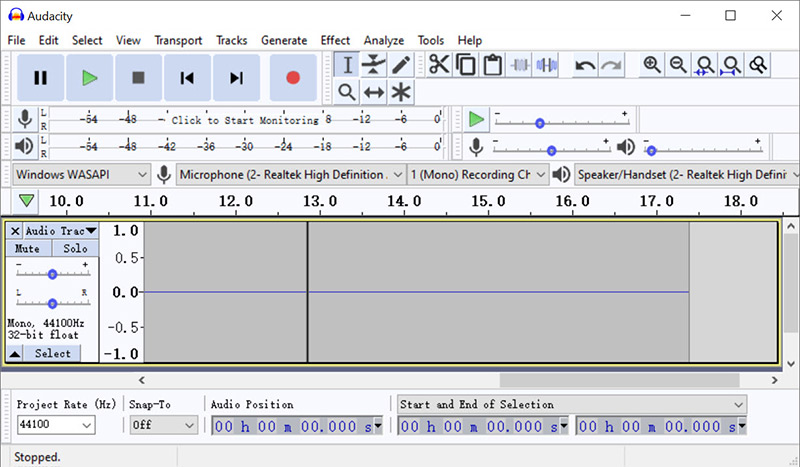Image resolution: width=800 pixels, height=467 pixels.
Task: Open the Start and End of Selection dropdown
Action: (x=572, y=405)
